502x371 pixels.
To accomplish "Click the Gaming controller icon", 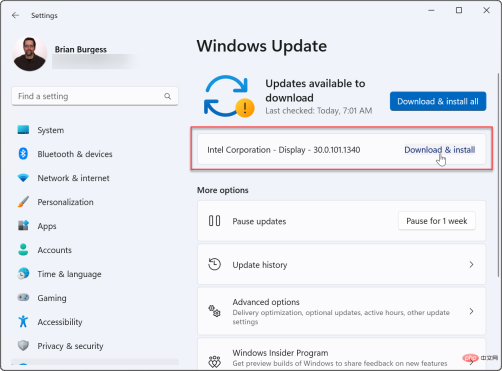I will pyautogui.click(x=23, y=297).
